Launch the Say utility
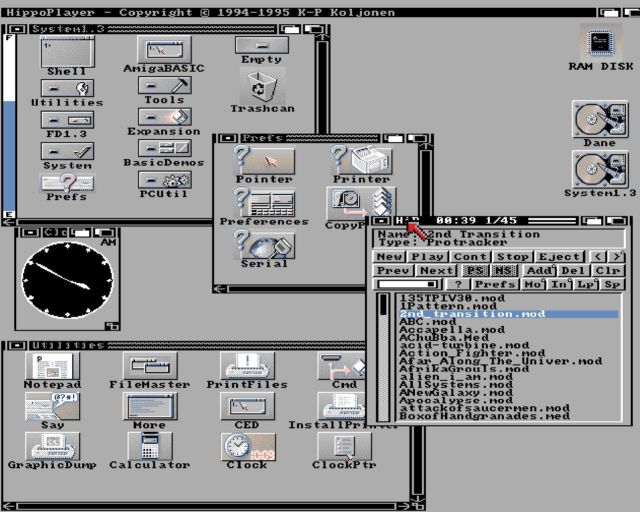640x512 pixels. click(x=52, y=406)
